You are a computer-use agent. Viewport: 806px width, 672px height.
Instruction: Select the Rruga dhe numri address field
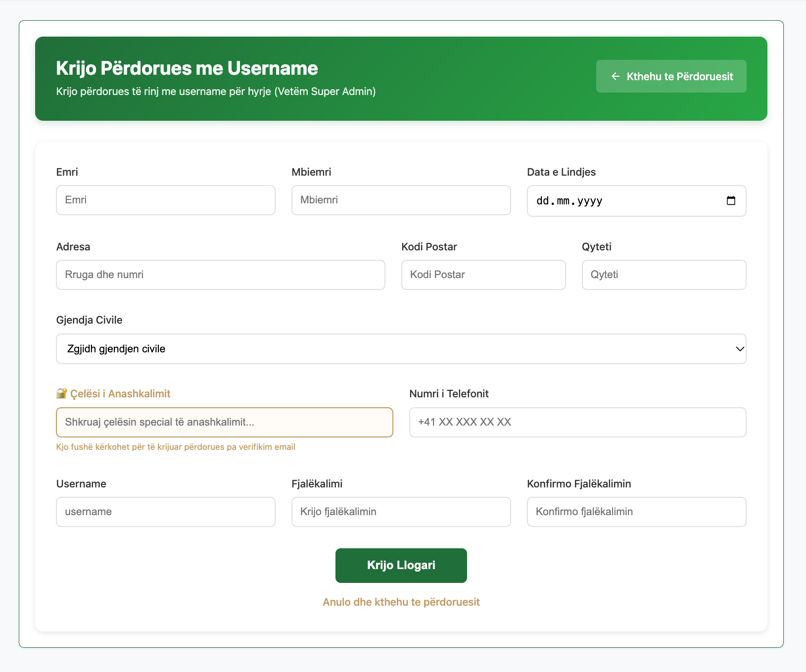221,275
